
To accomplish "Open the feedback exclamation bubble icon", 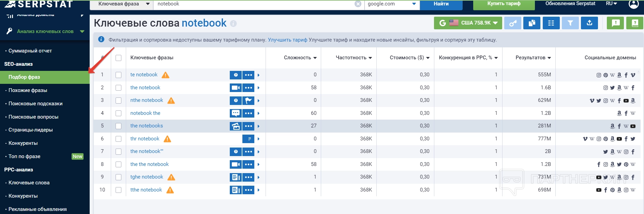I will (x=615, y=23).
